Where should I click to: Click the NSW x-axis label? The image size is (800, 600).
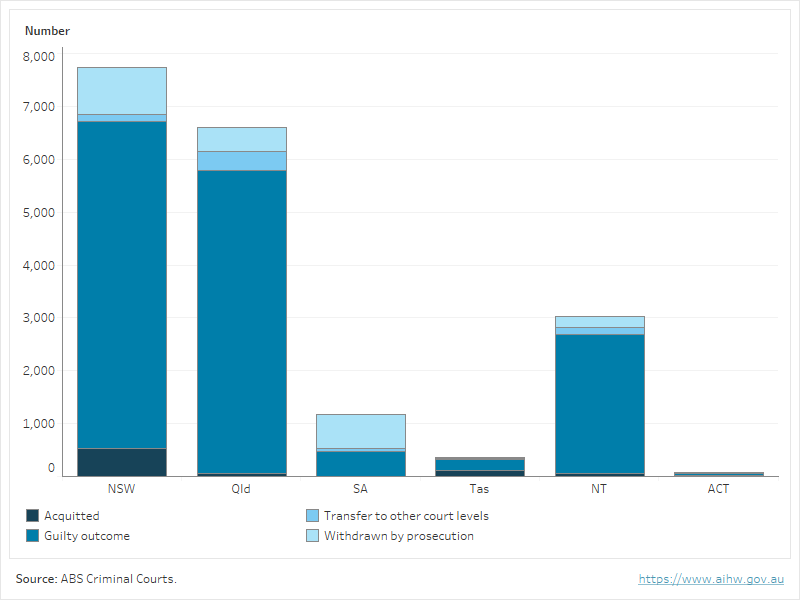pyautogui.click(x=121, y=489)
